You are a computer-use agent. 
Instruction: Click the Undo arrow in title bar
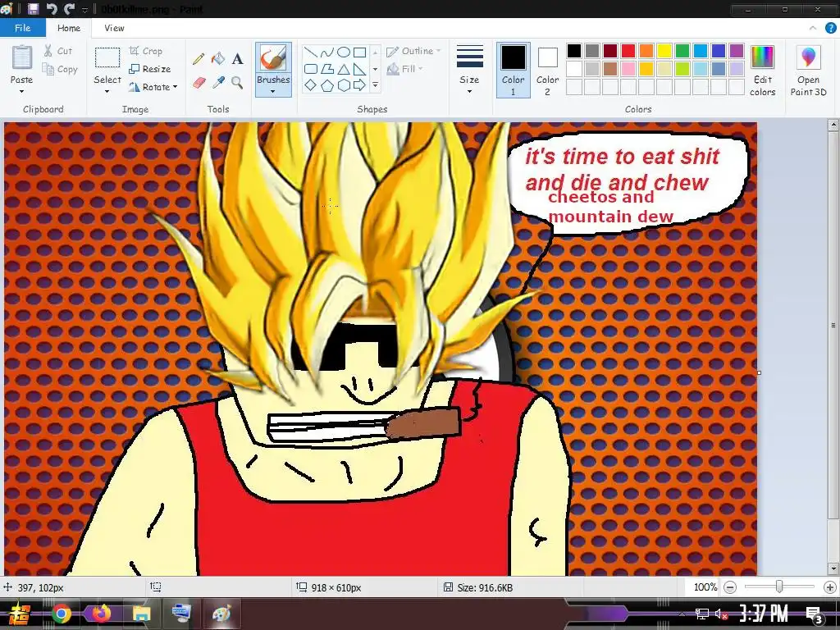52,8
